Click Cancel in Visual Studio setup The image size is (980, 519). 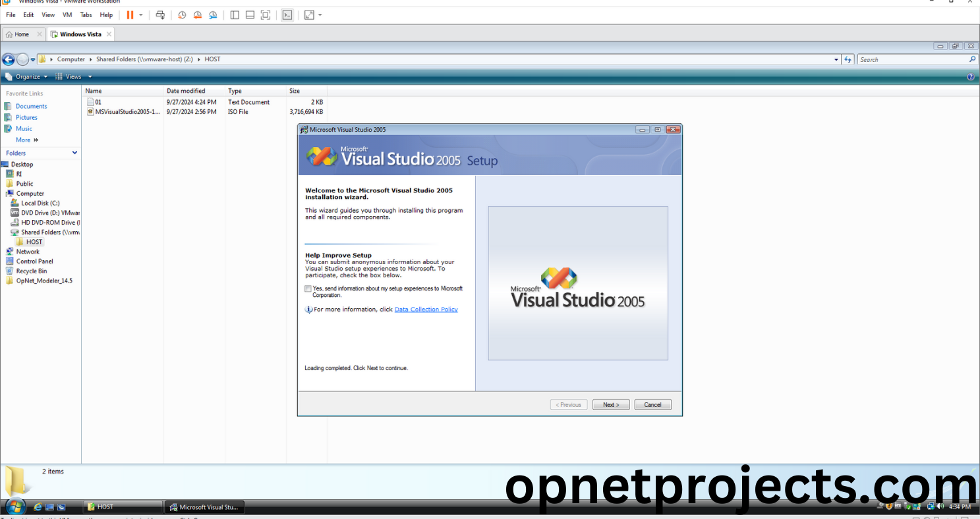pyautogui.click(x=652, y=404)
